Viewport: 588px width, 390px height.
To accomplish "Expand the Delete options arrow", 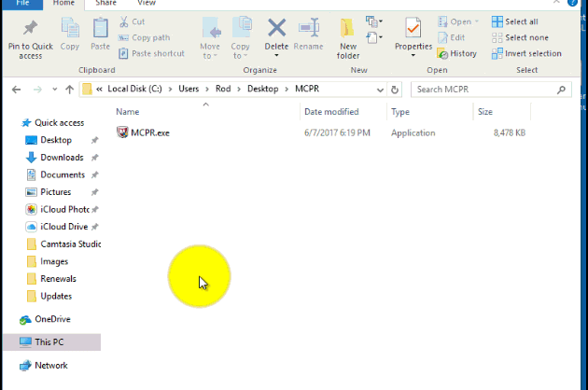I will tap(276, 55).
